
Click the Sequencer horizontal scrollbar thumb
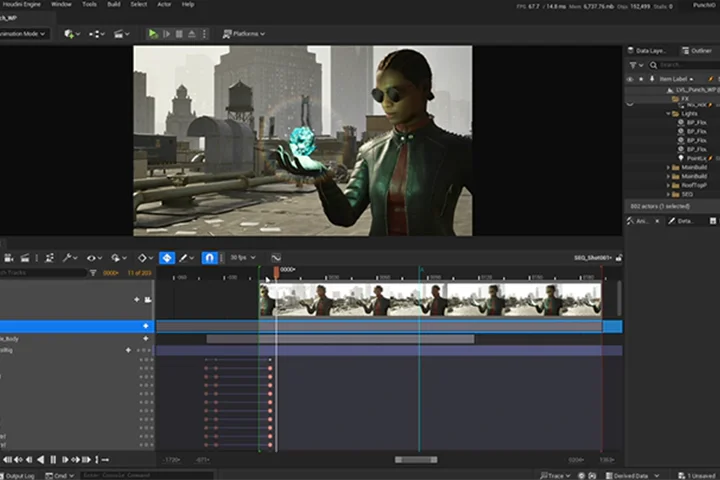click(x=416, y=460)
